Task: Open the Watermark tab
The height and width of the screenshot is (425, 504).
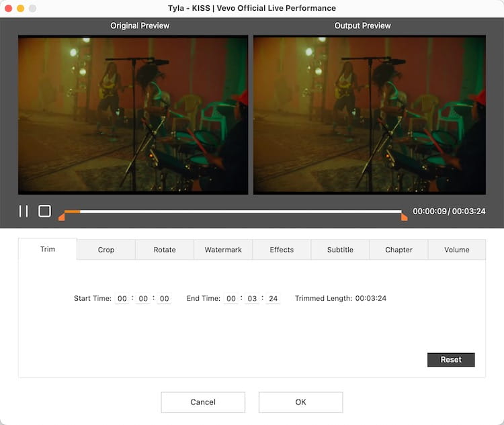Action: [x=223, y=250]
